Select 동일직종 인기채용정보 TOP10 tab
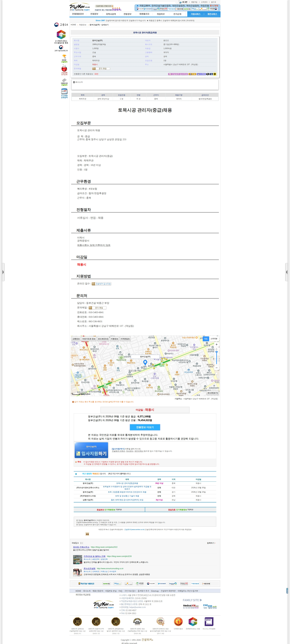Screen dimensions: 290x644 181,510
